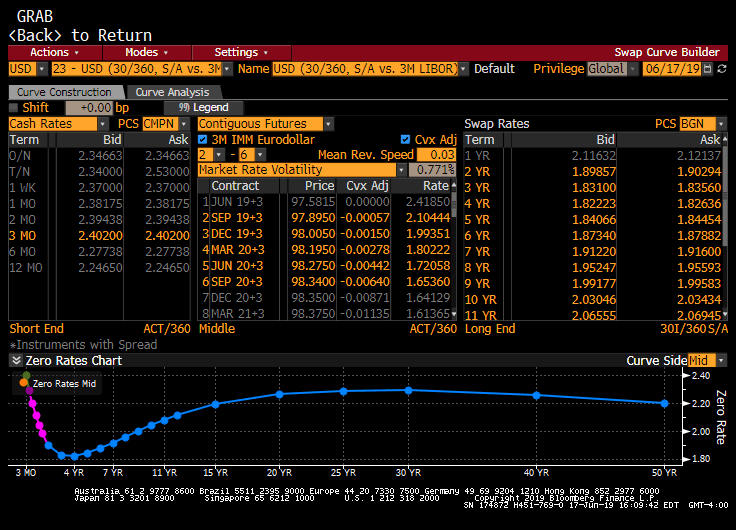The height and width of the screenshot is (530, 736).
Task: Select the 15 YR chart data point
Action: click(215, 404)
